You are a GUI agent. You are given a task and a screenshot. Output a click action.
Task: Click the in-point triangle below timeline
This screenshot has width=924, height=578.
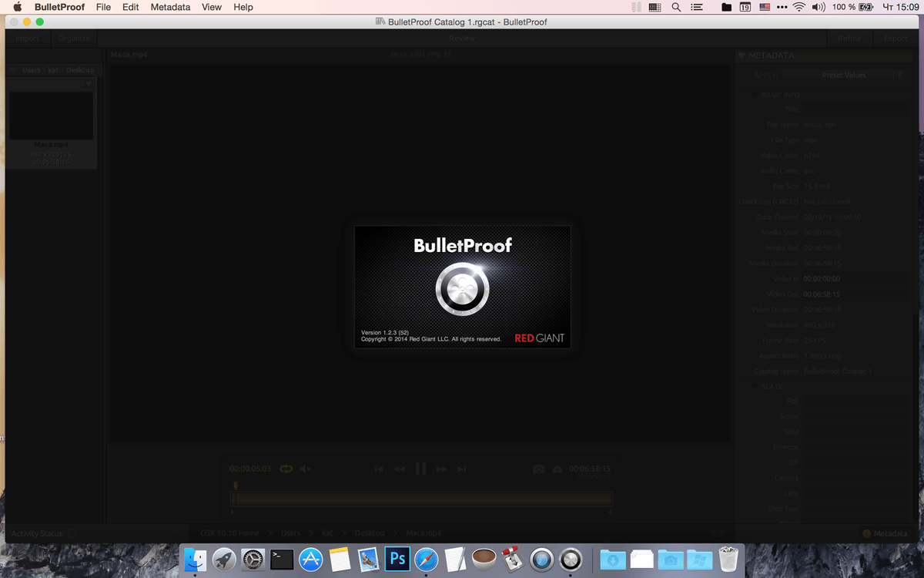point(233,511)
